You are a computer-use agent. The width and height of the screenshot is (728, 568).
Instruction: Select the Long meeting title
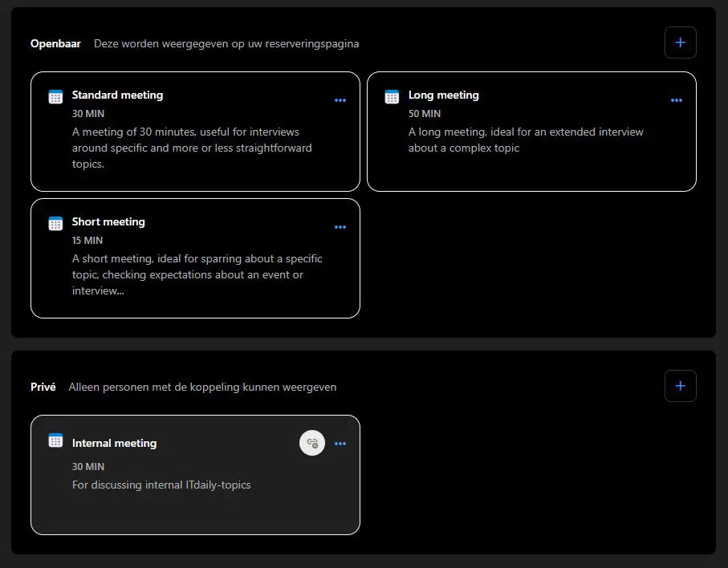[x=443, y=95]
